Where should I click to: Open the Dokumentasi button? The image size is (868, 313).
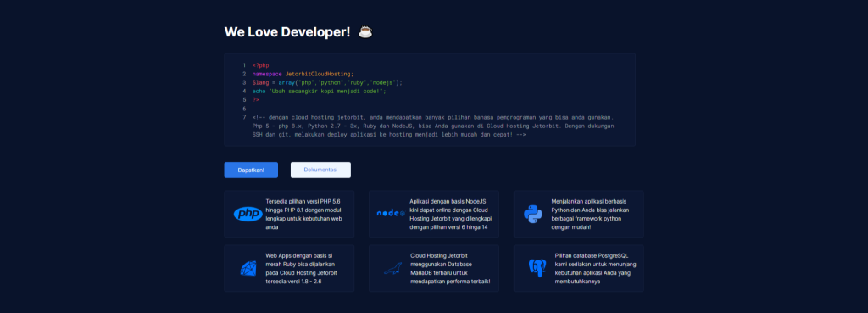point(320,170)
